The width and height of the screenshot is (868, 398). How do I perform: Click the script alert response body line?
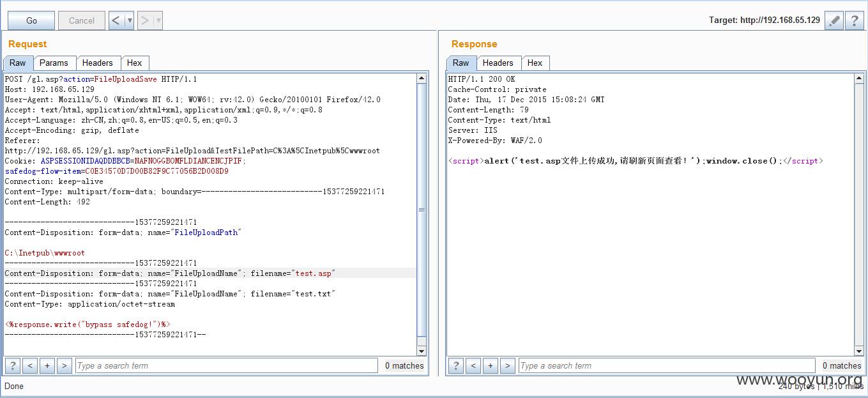[x=636, y=161]
